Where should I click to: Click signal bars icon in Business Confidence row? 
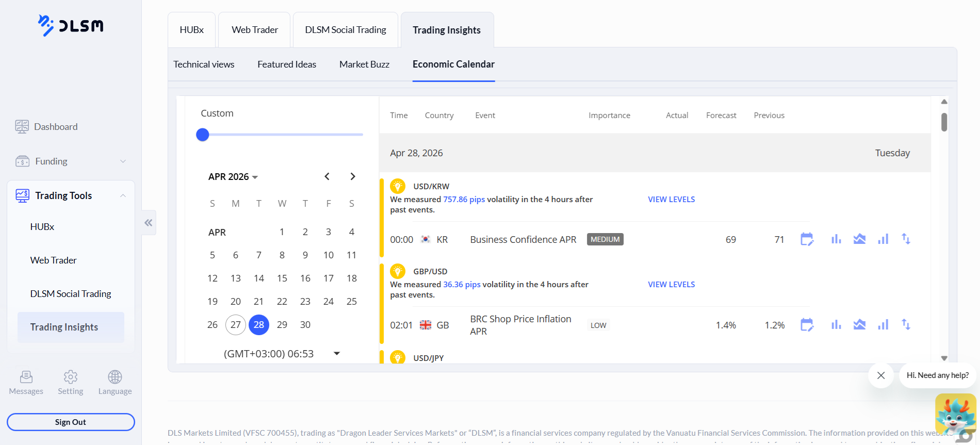coord(883,239)
